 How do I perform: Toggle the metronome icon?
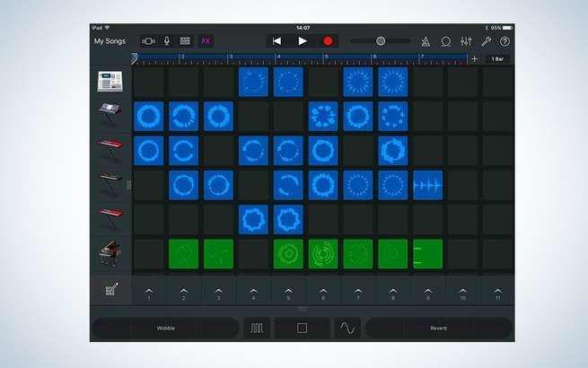[426, 41]
